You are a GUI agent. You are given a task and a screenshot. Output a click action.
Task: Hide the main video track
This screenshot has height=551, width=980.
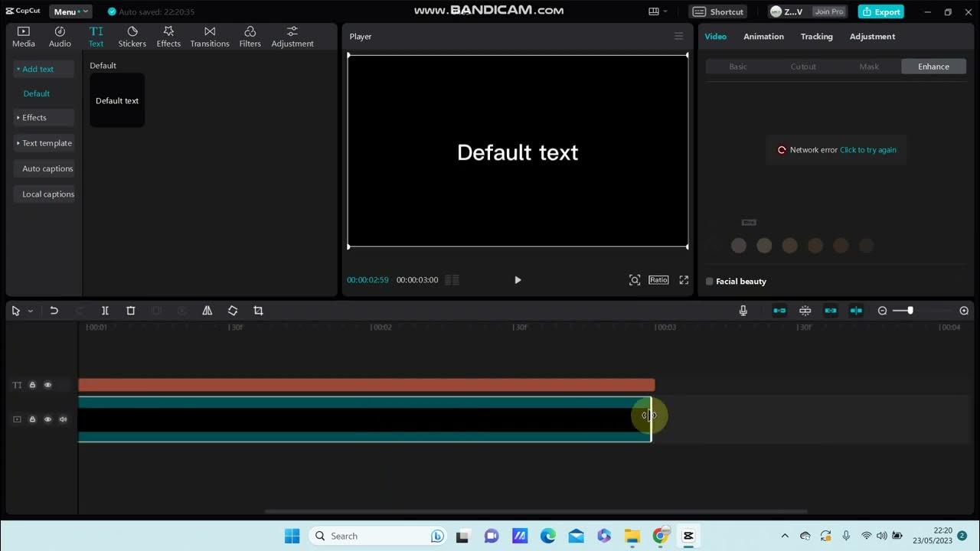pyautogui.click(x=47, y=419)
